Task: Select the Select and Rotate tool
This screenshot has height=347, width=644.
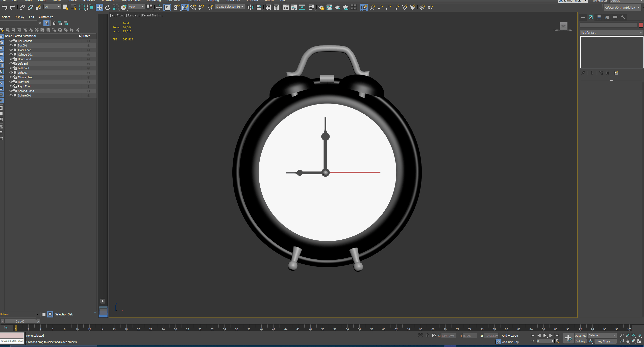Action: [108, 7]
